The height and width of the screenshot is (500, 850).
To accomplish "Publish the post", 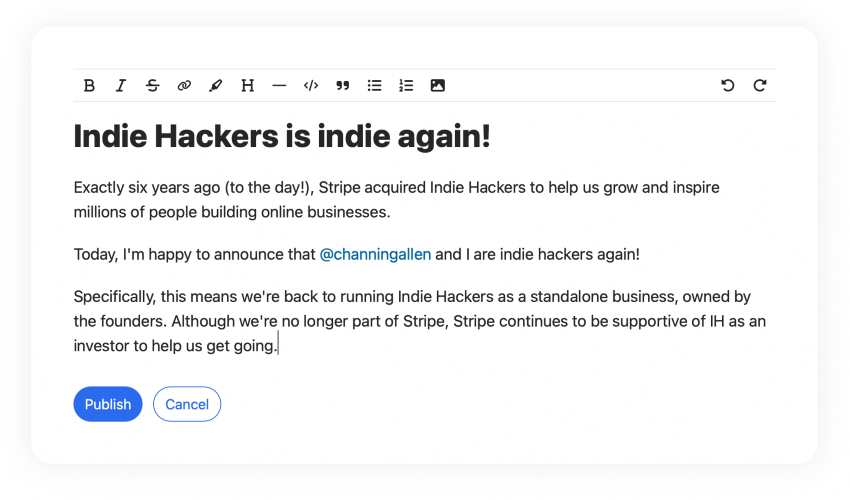I will (108, 404).
